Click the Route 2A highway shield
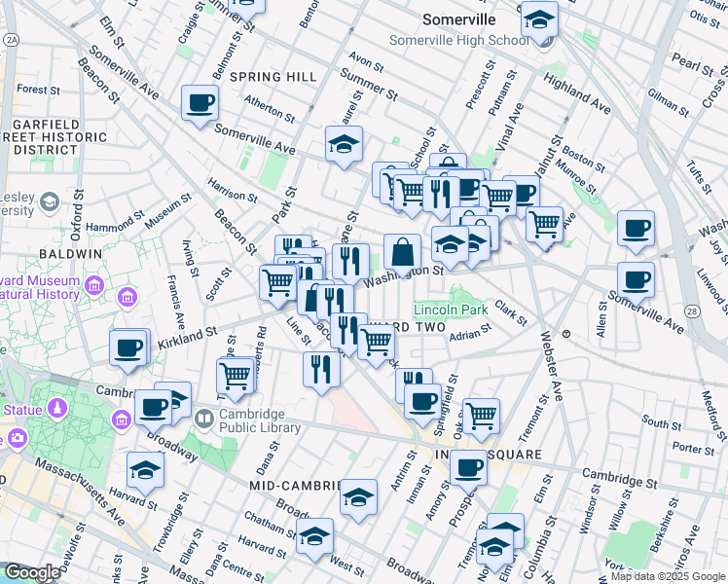The width and height of the screenshot is (728, 584). (12, 40)
